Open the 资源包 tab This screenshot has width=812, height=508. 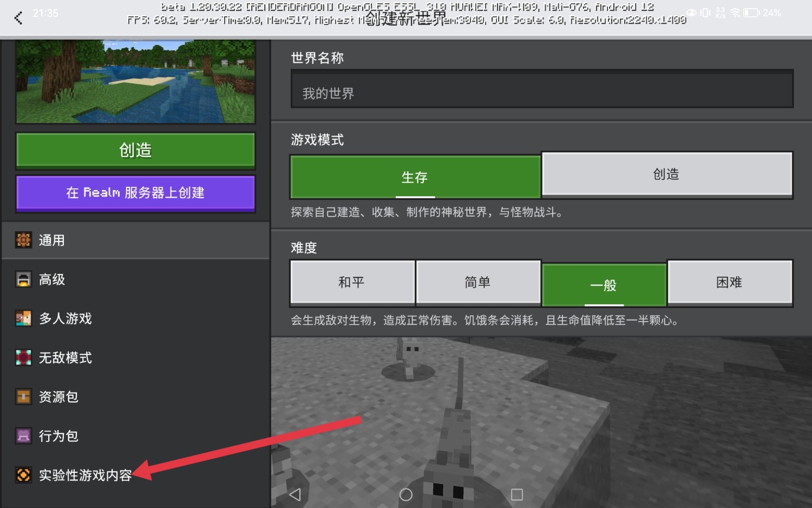[135, 397]
